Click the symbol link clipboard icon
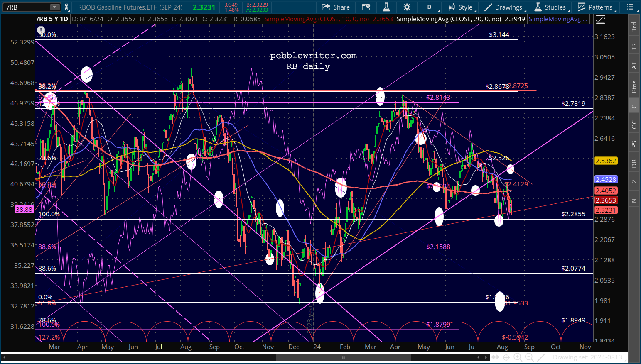This screenshot has width=641, height=364. [x=67, y=7]
